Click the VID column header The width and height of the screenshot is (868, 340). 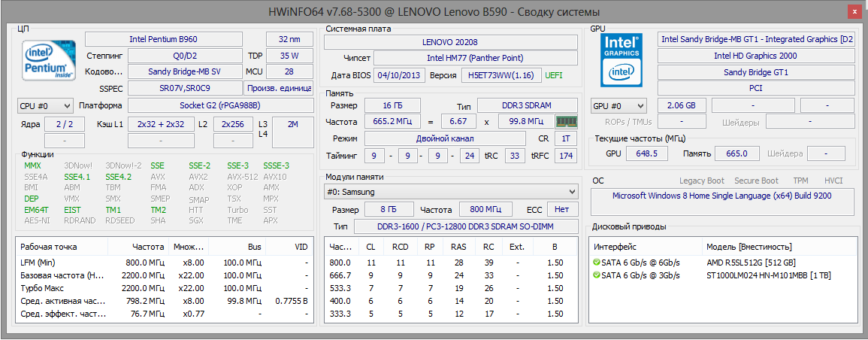[x=289, y=247]
